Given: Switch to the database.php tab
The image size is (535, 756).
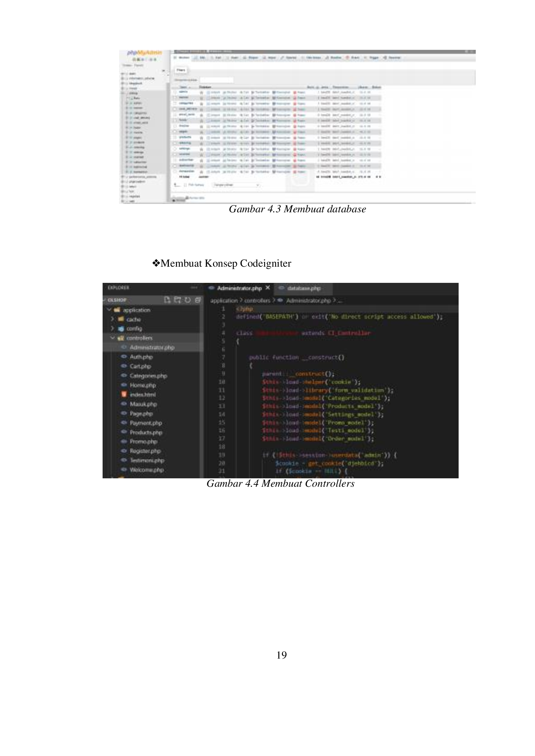Looking at the screenshot, I should (x=303, y=288).
